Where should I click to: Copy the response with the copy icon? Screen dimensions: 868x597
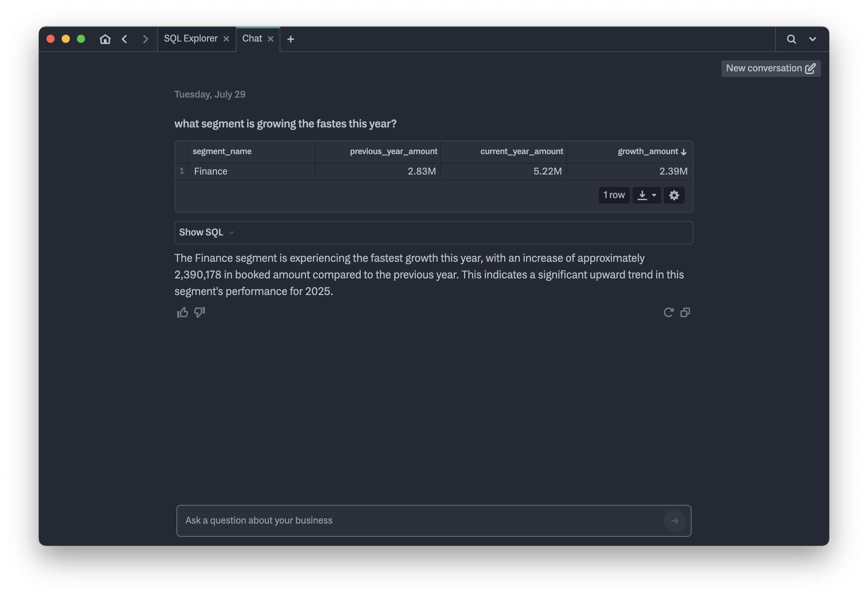[685, 312]
